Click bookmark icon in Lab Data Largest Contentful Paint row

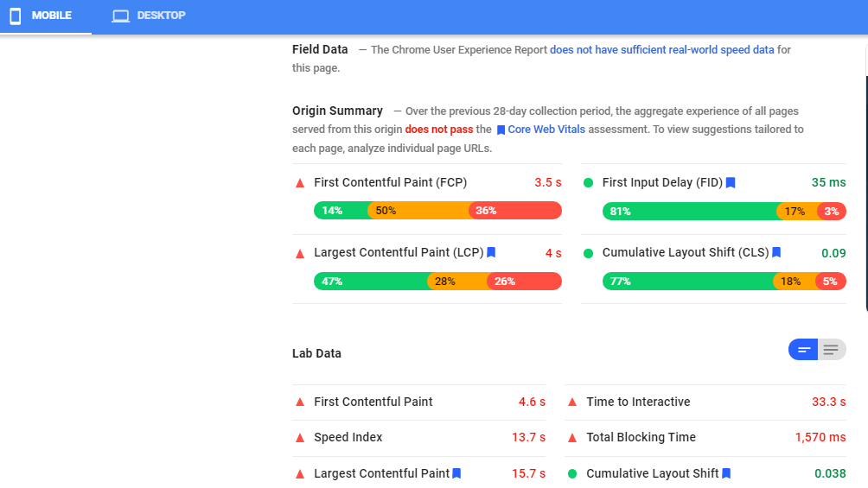coord(456,473)
